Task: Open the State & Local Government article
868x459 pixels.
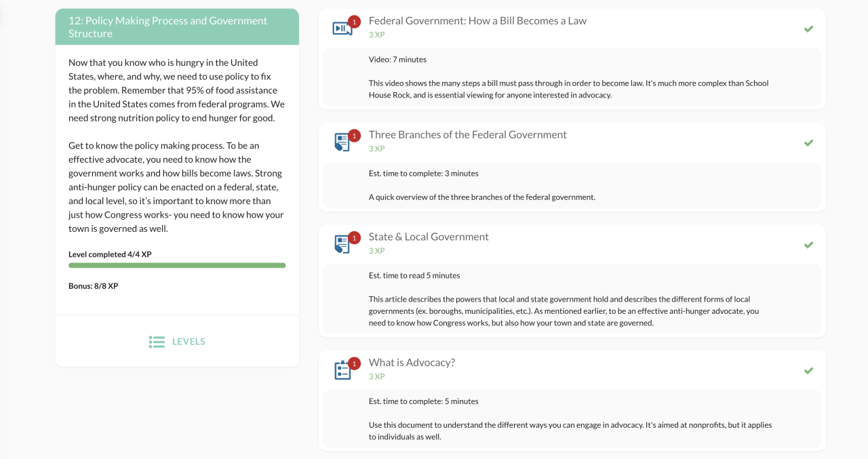Action: [429, 237]
